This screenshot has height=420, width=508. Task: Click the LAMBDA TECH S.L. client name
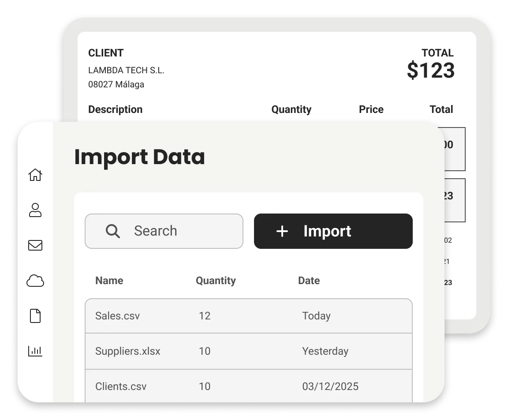point(126,70)
